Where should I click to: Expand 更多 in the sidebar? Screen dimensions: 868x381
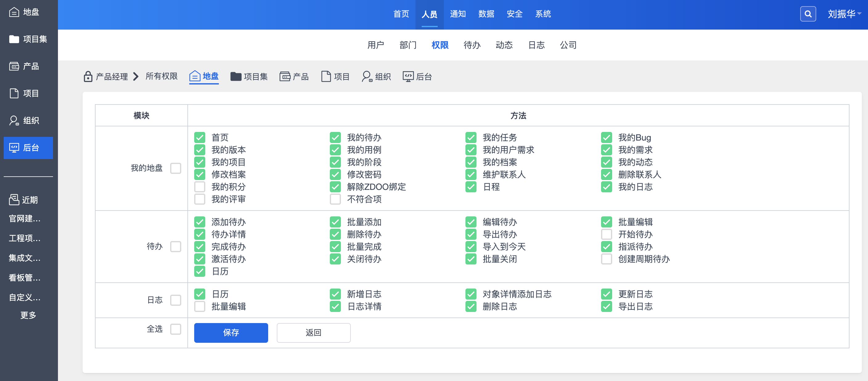(x=28, y=315)
